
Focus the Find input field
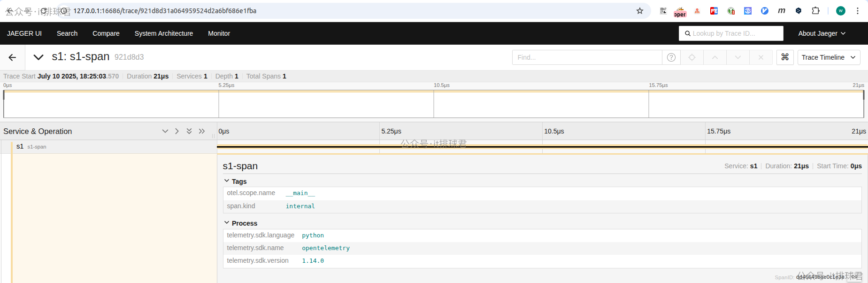(587, 57)
